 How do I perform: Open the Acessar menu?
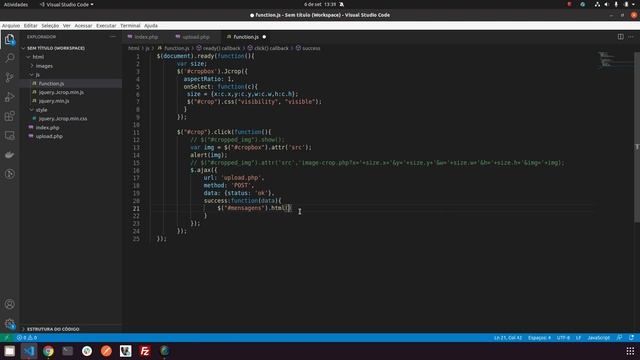coord(83,26)
